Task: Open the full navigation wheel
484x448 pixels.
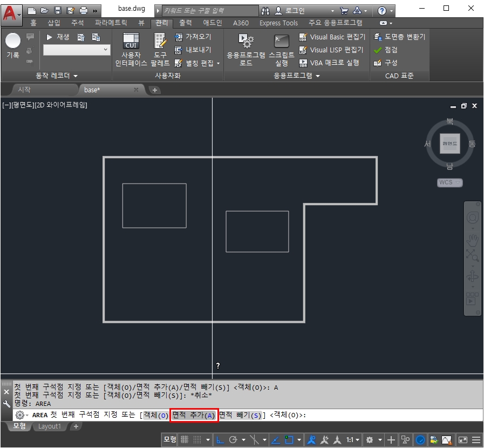Action: 472,218
